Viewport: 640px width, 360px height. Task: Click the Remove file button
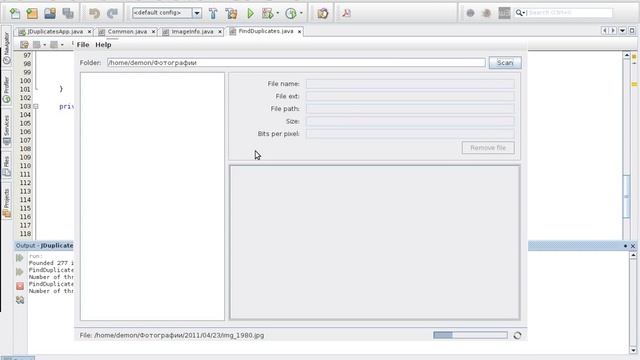tap(488, 148)
